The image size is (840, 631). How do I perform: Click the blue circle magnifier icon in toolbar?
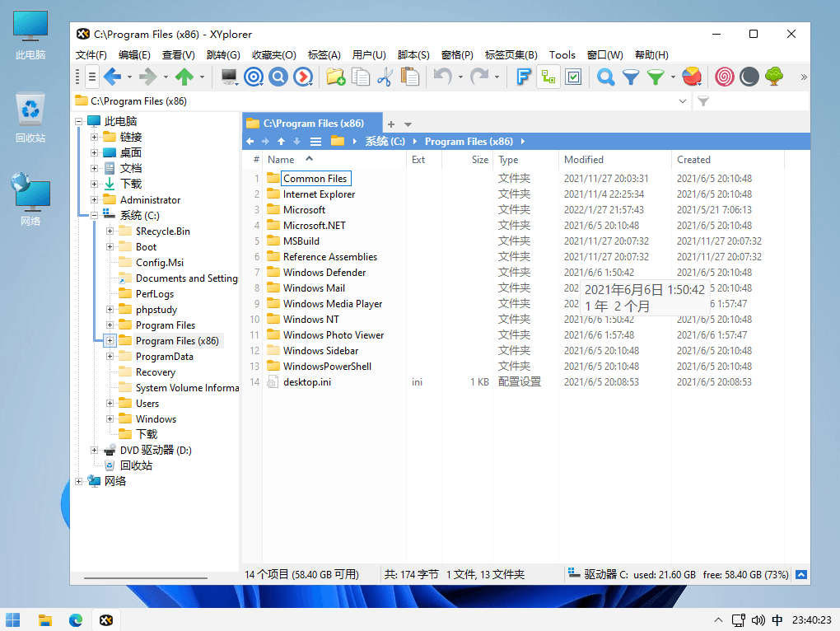click(x=278, y=77)
